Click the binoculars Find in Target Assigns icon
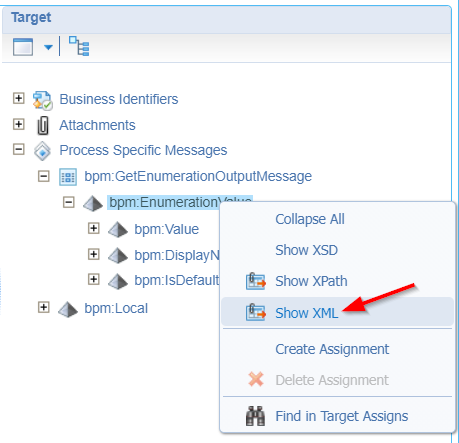459x443 pixels. [x=255, y=416]
